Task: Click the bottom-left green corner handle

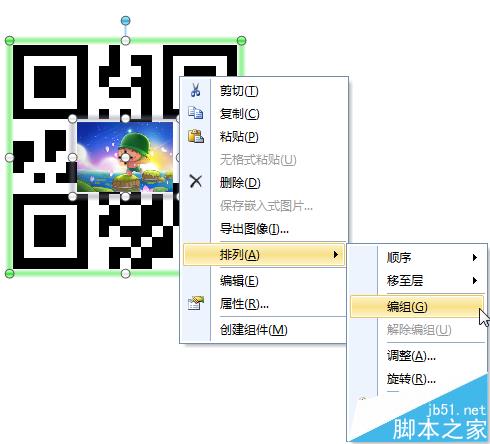Action: tap(10, 273)
